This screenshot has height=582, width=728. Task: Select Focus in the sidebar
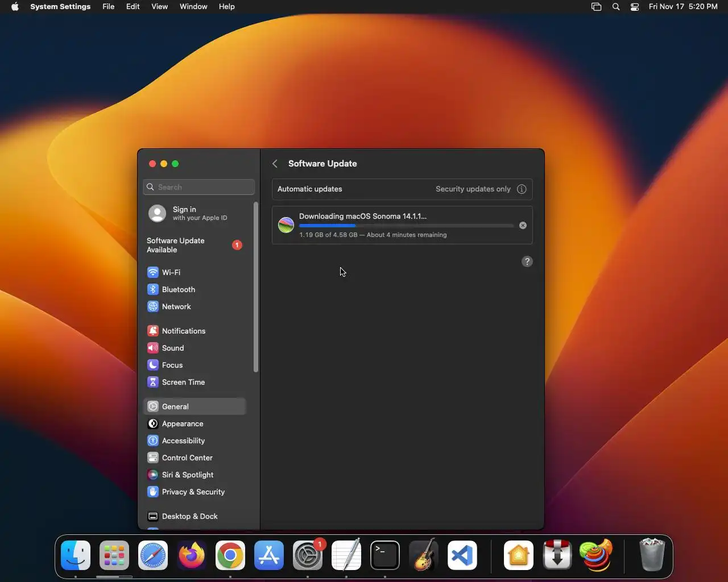click(194, 365)
